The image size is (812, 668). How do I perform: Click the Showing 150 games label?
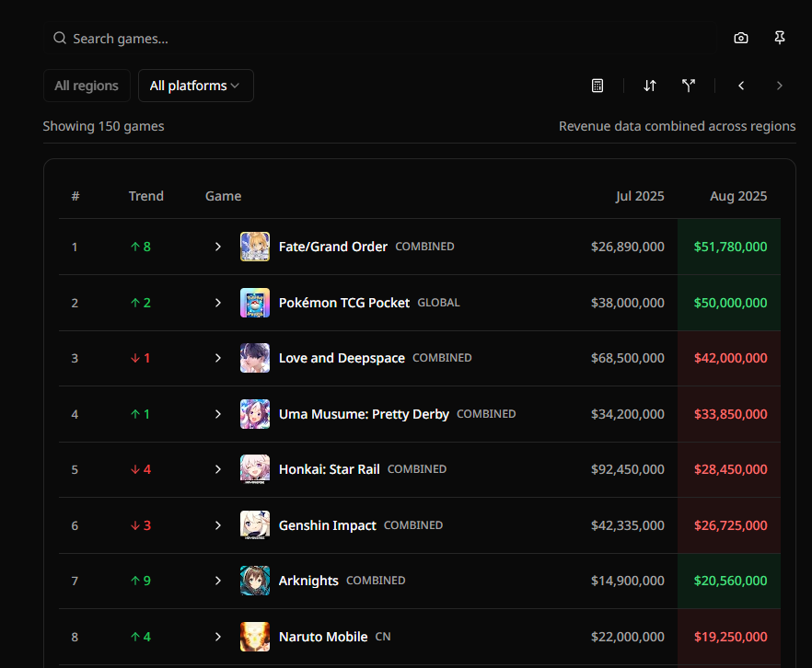[103, 126]
